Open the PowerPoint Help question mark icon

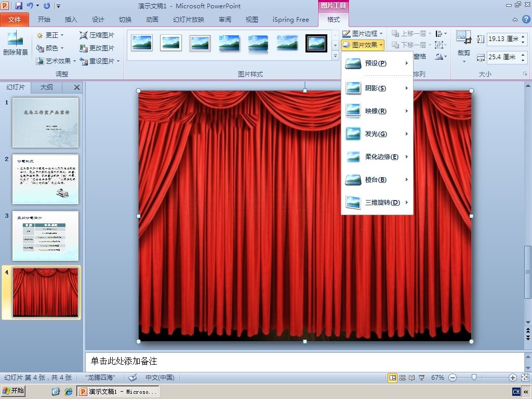coord(526,19)
